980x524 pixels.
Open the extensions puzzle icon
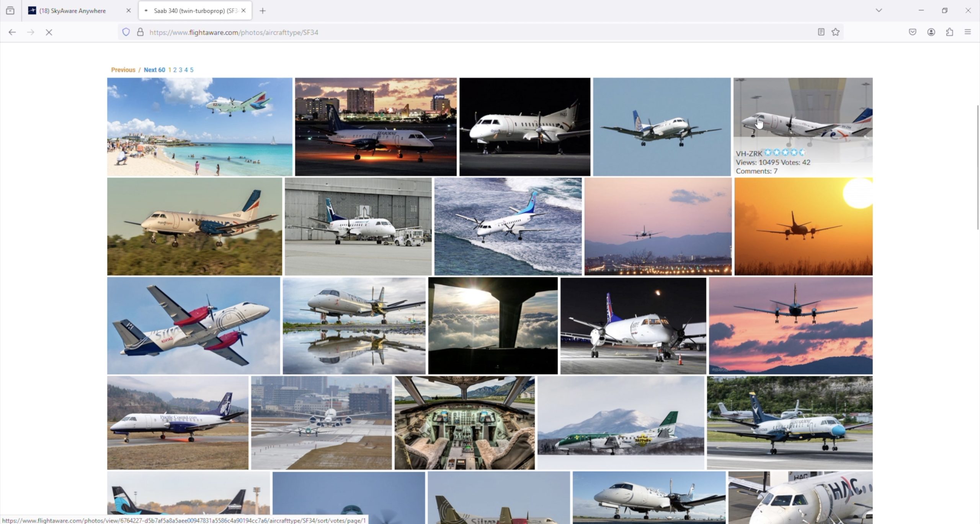(x=949, y=32)
